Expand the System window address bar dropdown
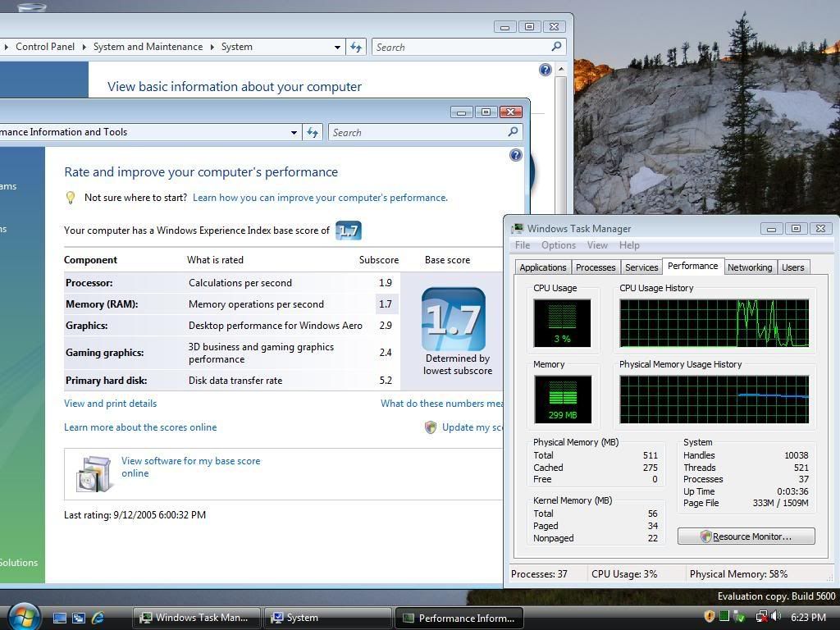Screen dimensions: 840x630 click(336, 47)
